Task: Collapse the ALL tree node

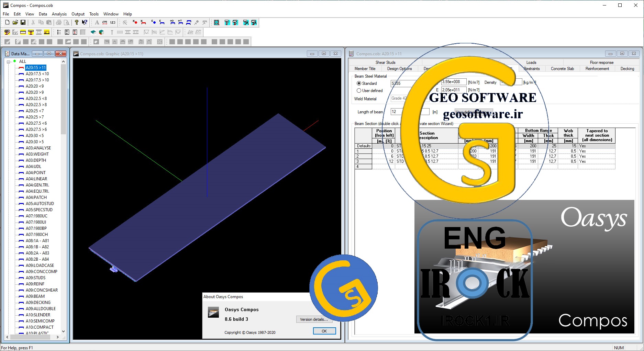Action: (8, 62)
